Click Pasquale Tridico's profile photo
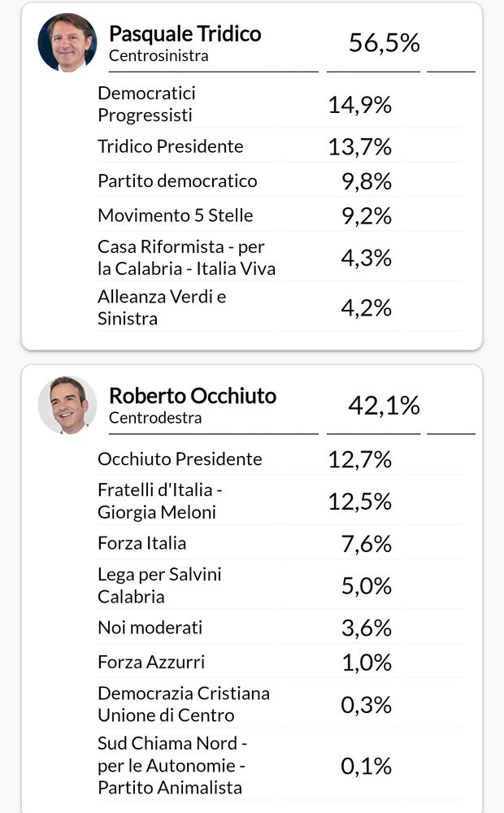This screenshot has width=504, height=813. pyautogui.click(x=67, y=42)
